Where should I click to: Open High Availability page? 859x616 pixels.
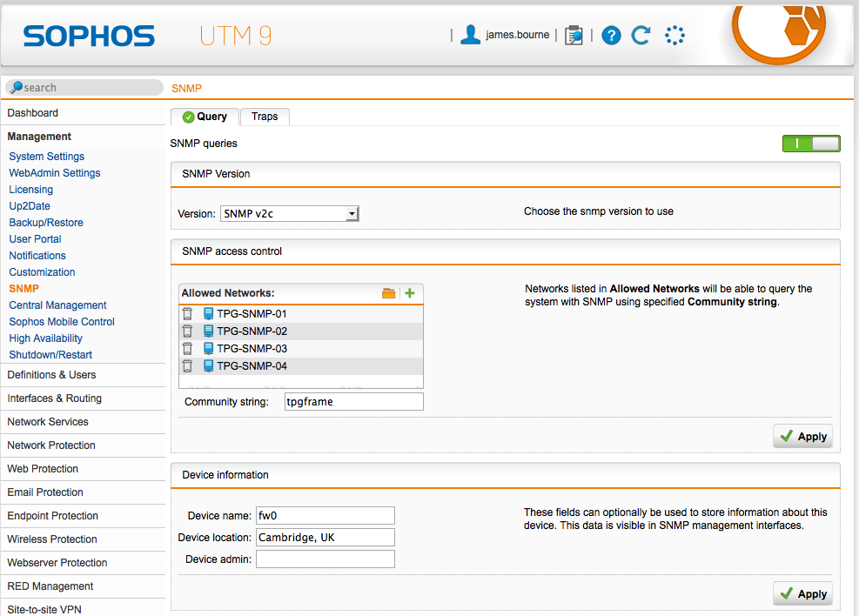(x=45, y=338)
